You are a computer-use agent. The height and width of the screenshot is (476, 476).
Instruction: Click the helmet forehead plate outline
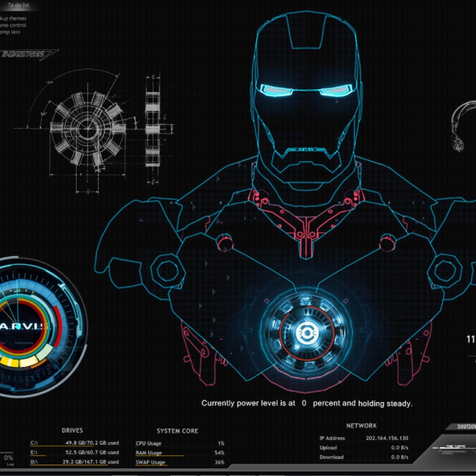[x=306, y=31]
